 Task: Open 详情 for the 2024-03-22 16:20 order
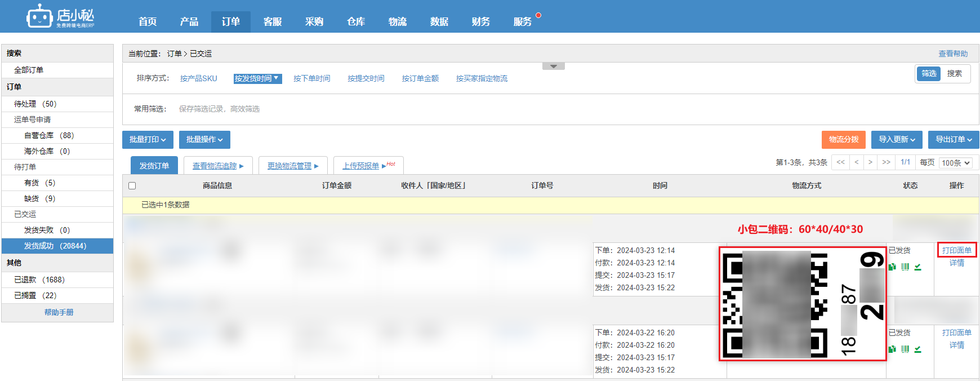[957, 345]
